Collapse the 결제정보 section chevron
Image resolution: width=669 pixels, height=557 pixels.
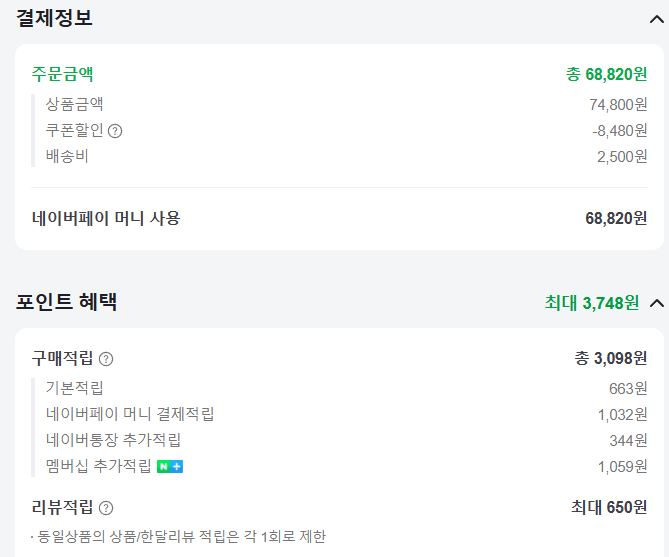pos(656,18)
